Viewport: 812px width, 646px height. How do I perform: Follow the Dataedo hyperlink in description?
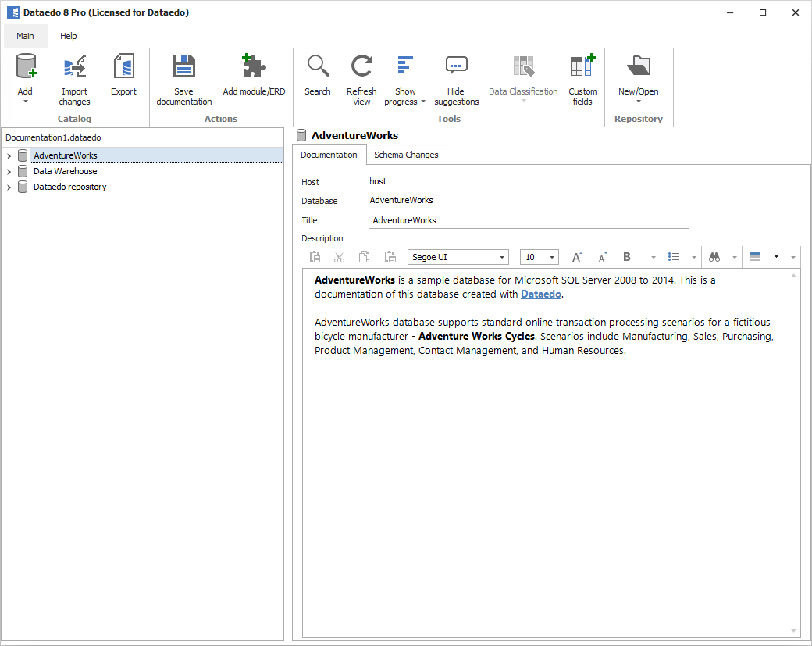[541, 294]
